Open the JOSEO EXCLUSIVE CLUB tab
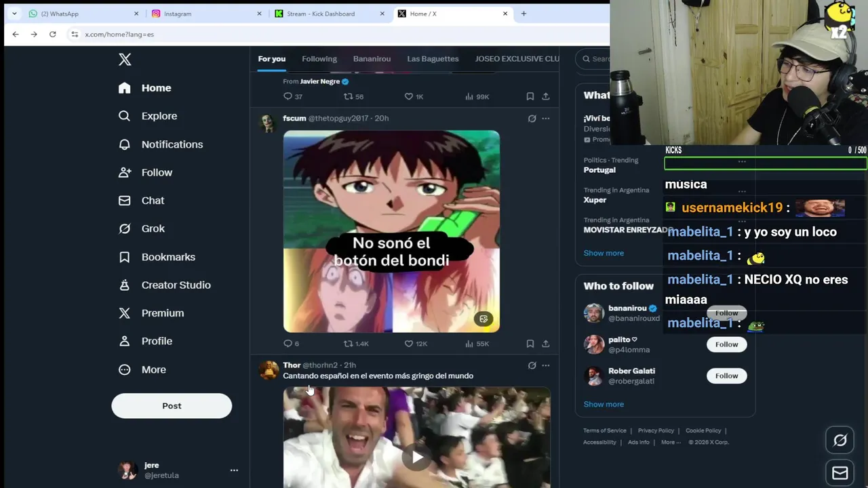This screenshot has width=868, height=488. tap(517, 59)
